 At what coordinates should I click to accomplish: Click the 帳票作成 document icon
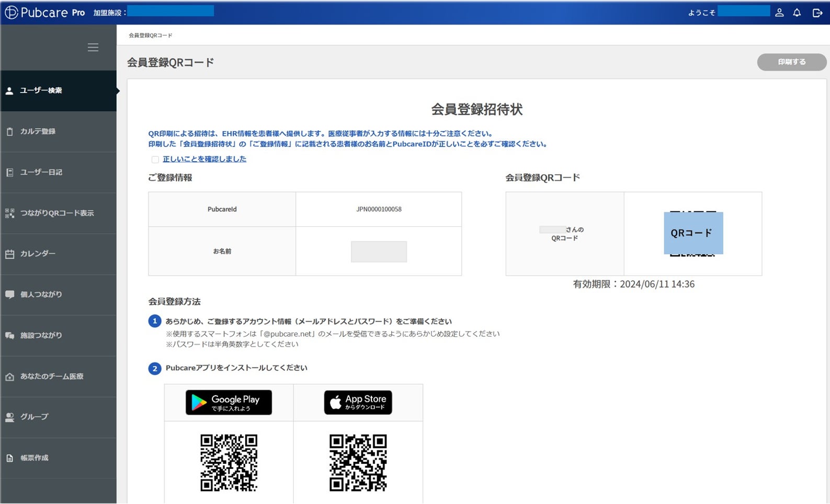click(x=9, y=459)
